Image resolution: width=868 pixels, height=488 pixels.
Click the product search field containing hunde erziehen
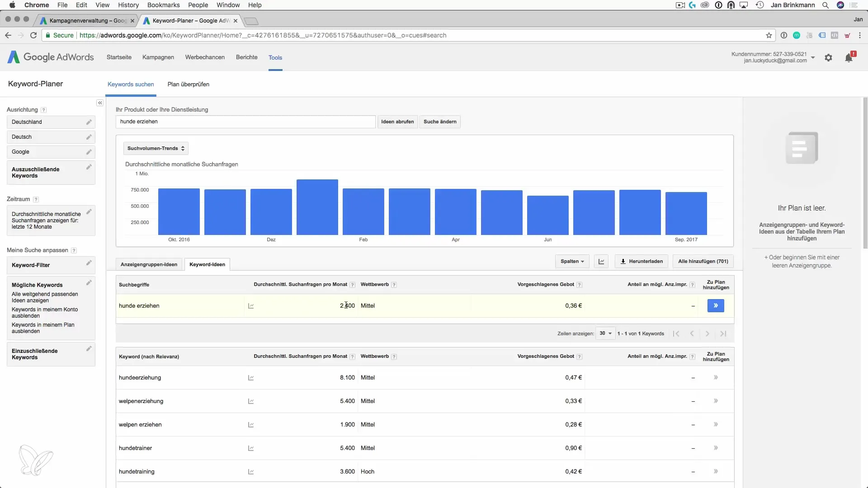tap(245, 122)
